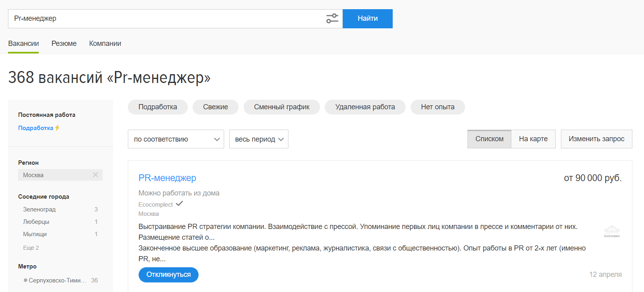Viewport: 644px width, 292px height.
Task: Switch to На карте map view
Action: pyautogui.click(x=533, y=139)
